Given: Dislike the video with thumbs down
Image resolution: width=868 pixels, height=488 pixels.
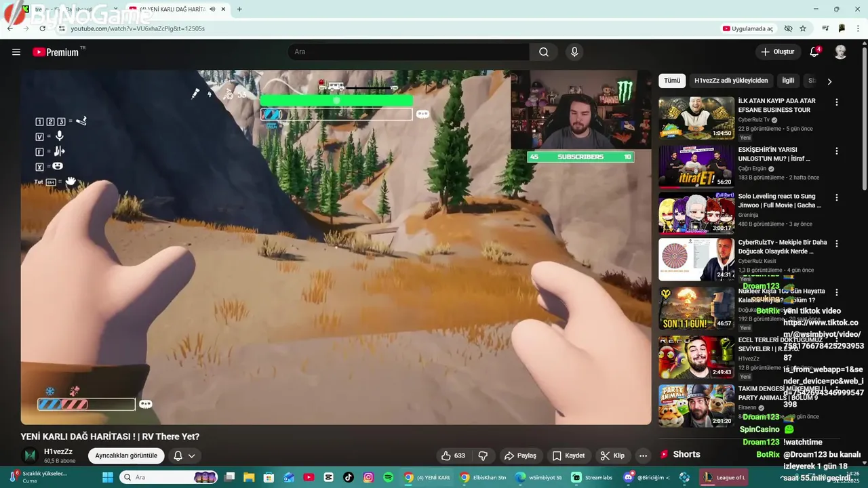Looking at the screenshot, I should click(484, 455).
